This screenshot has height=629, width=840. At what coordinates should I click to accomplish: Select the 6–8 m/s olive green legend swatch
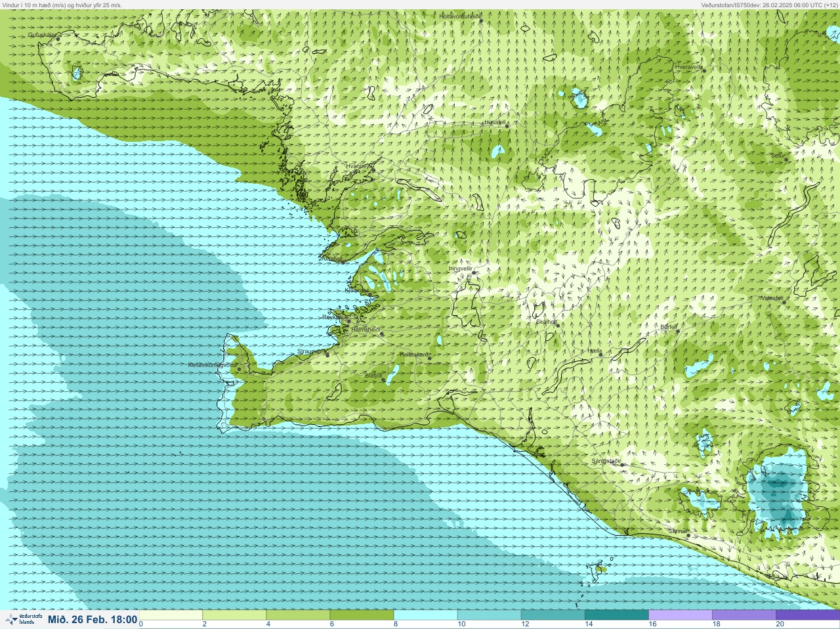[362, 615]
